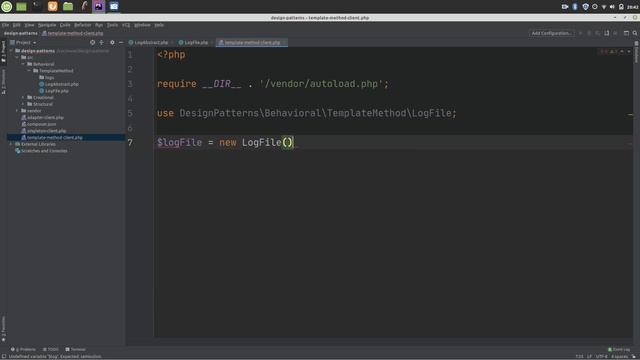This screenshot has height=360, width=640.
Task: Open the TODO tool window button
Action: point(51,349)
